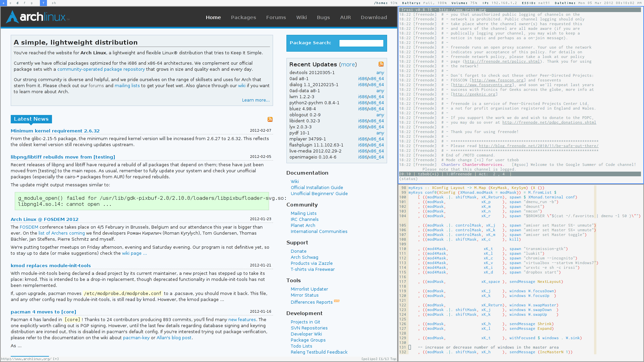Open Planet Arch link
This screenshot has width=644, height=362.
303,226
